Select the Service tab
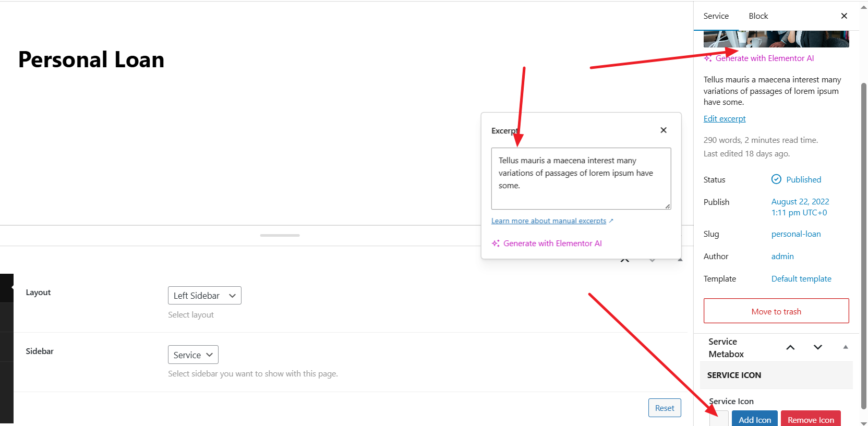Image resolution: width=868 pixels, height=426 pixels. pos(716,16)
